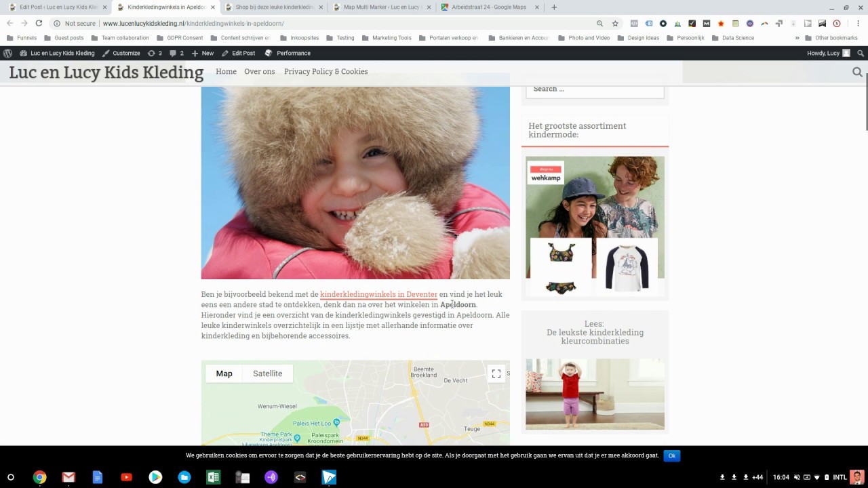Accept cookies with the Ok button

click(671, 455)
